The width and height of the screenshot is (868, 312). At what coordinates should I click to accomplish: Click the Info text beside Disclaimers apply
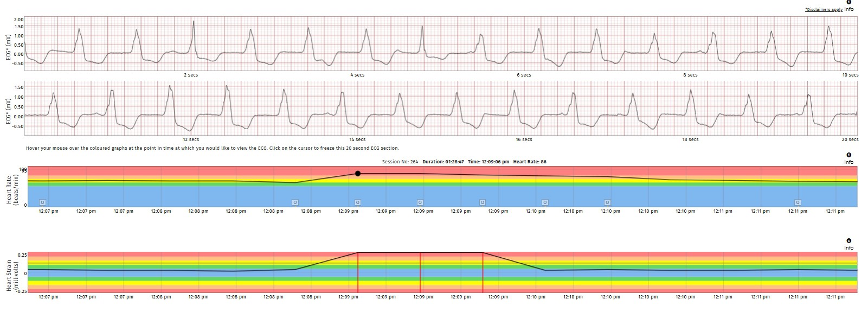[849, 9]
